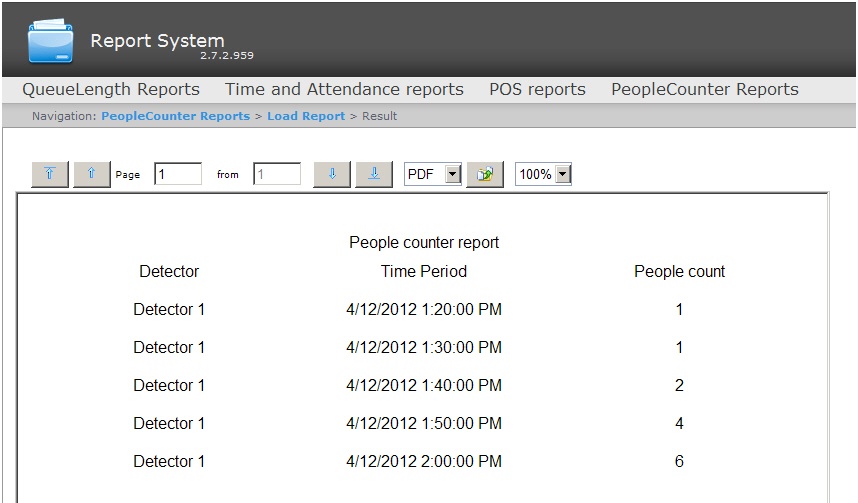Click the current page number field
The width and height of the screenshot is (858, 503).
coord(178,174)
